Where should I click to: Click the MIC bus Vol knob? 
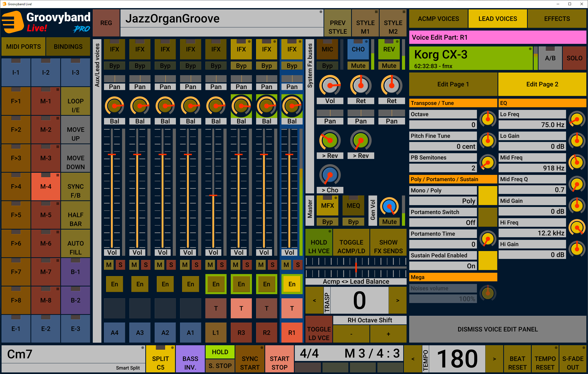330,85
